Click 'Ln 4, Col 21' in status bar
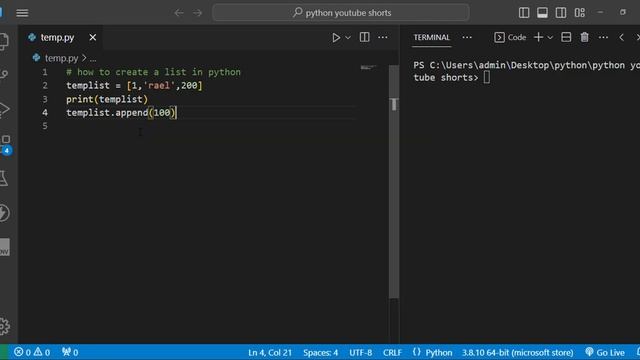The image size is (640, 360). [270, 353]
